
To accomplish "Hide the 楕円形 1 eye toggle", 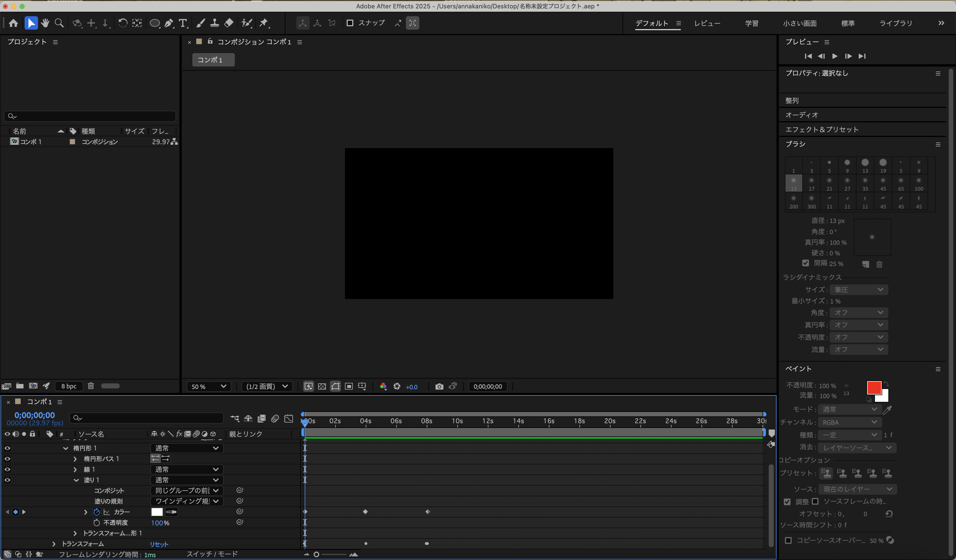I will point(7,448).
